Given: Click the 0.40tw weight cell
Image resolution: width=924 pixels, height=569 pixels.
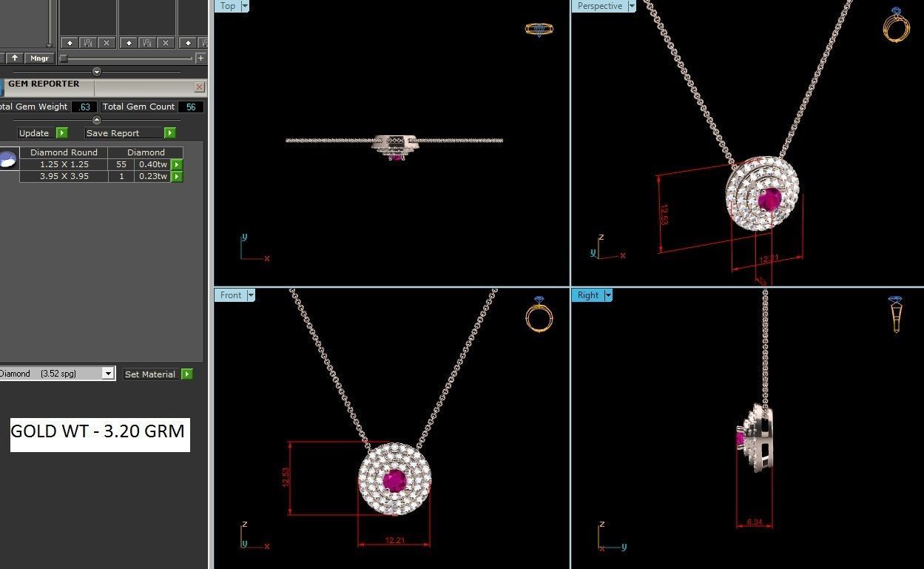Looking at the screenshot, I should click(x=153, y=164).
